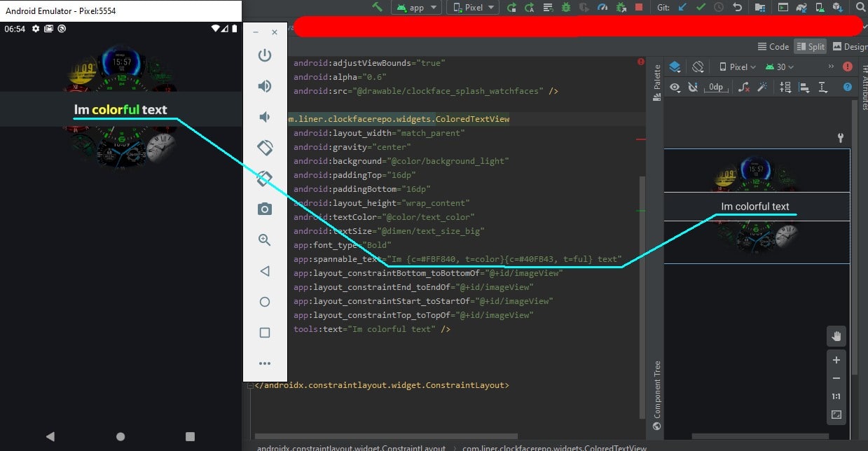Open Guidelines dropdown icon
Viewport: 868px width, 451px height.
(x=823, y=88)
